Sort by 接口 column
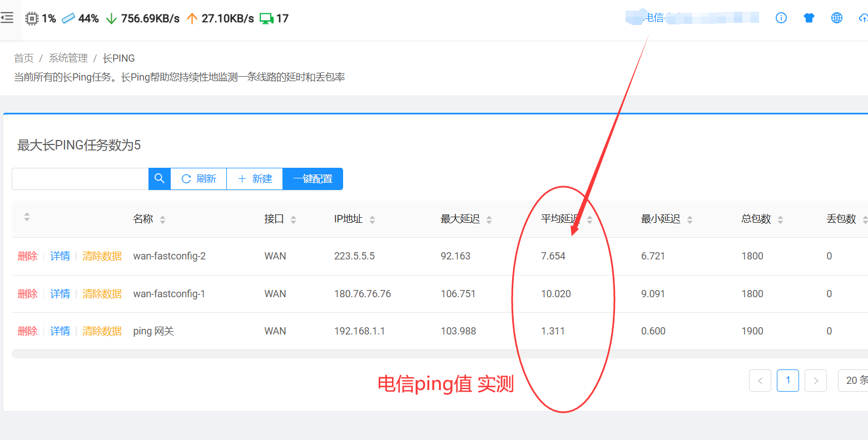This screenshot has width=868, height=440. pos(294,220)
